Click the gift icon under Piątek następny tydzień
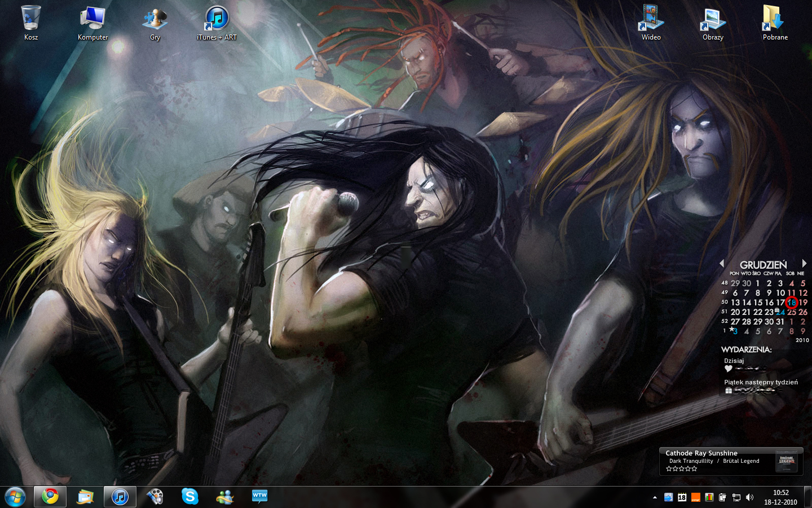 [728, 391]
